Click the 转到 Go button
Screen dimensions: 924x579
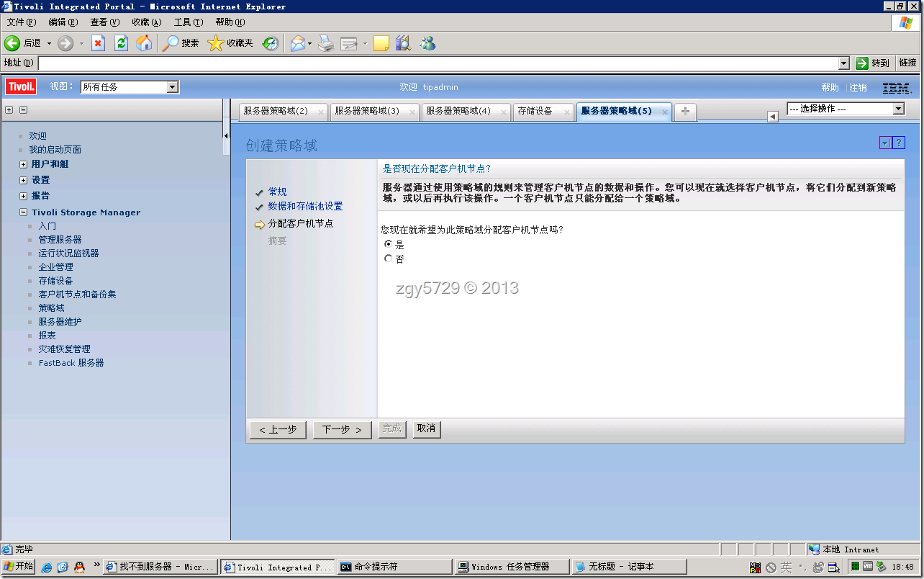point(874,63)
